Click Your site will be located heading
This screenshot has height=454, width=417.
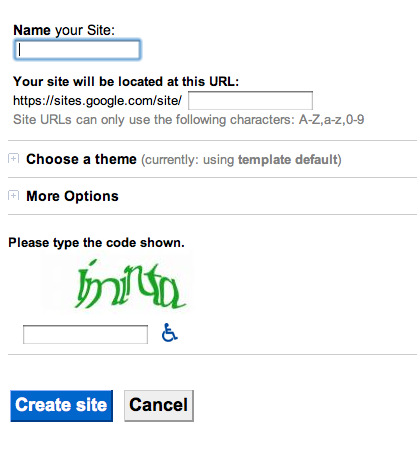click(126, 82)
